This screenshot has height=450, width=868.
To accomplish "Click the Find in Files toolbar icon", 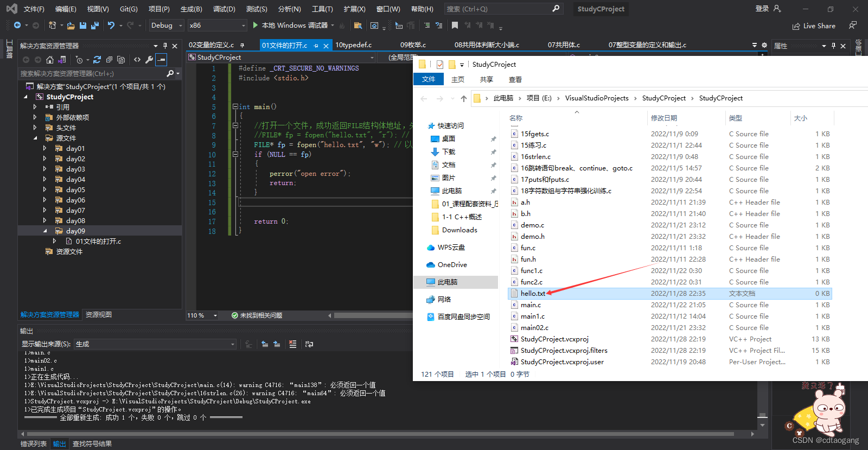I will pos(358,26).
